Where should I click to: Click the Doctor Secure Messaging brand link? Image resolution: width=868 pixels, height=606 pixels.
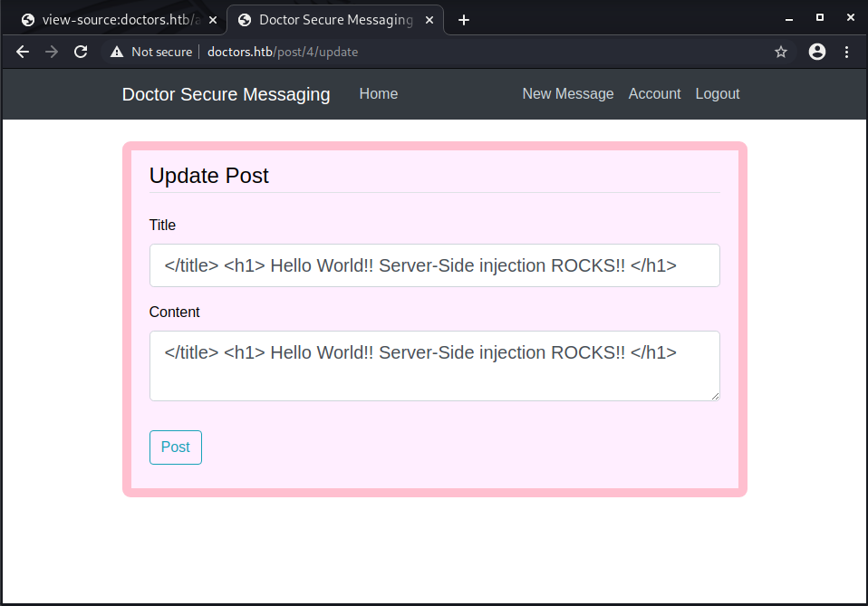[x=226, y=94]
